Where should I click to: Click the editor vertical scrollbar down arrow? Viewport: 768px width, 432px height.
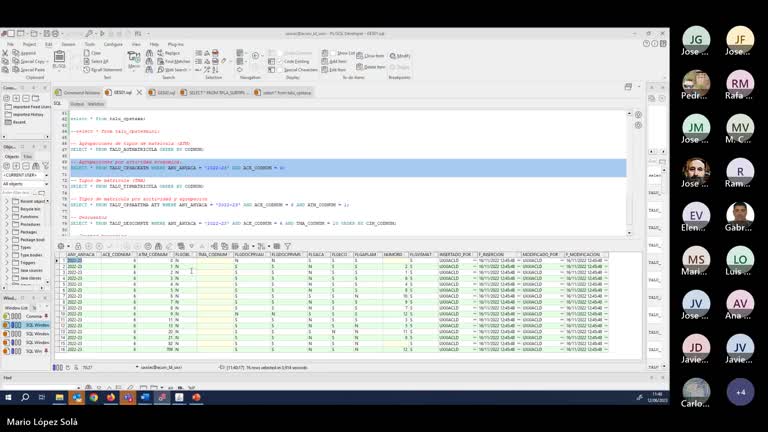tap(629, 233)
